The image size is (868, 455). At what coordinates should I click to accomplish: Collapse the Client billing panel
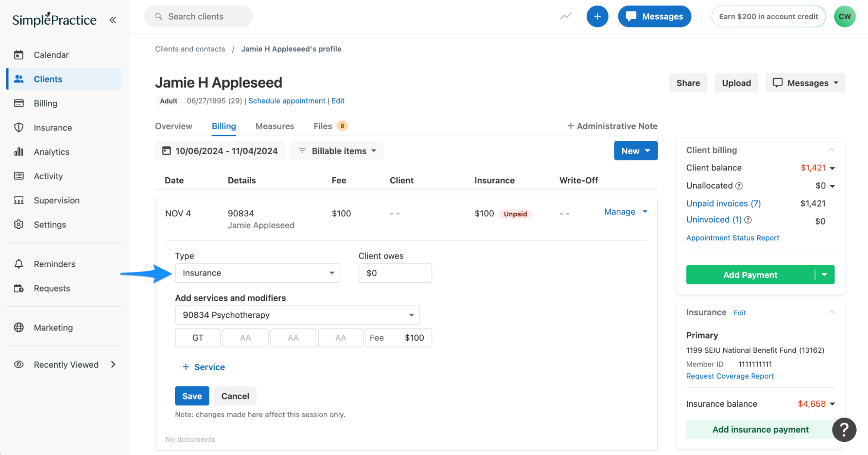coord(831,150)
